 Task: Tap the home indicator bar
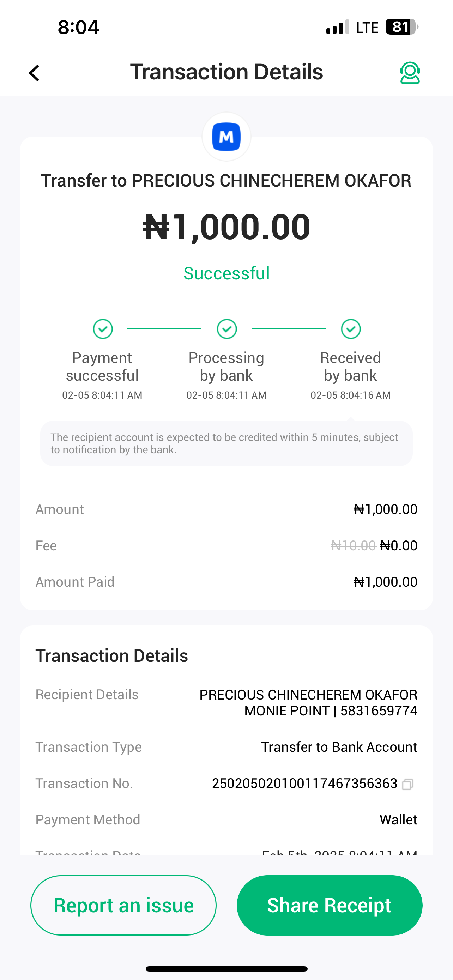(226, 969)
